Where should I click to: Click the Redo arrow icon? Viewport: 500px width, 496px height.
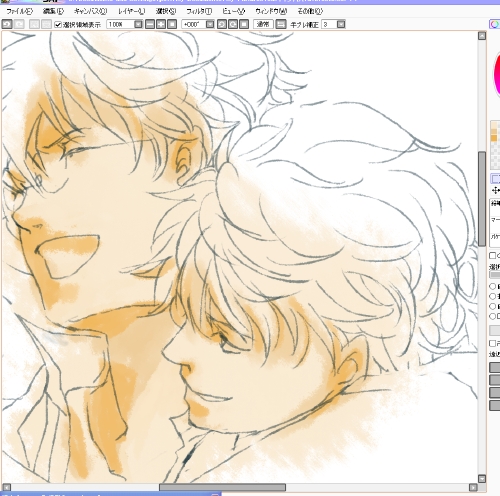pos(19,24)
